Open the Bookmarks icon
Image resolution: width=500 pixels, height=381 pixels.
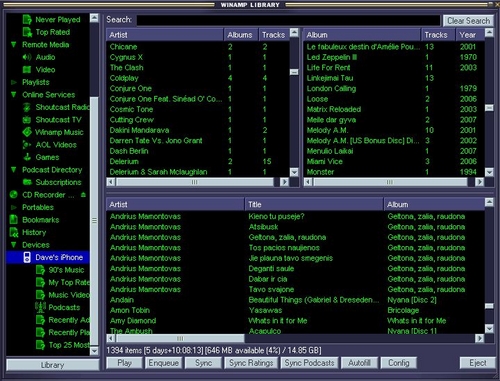click(x=14, y=220)
